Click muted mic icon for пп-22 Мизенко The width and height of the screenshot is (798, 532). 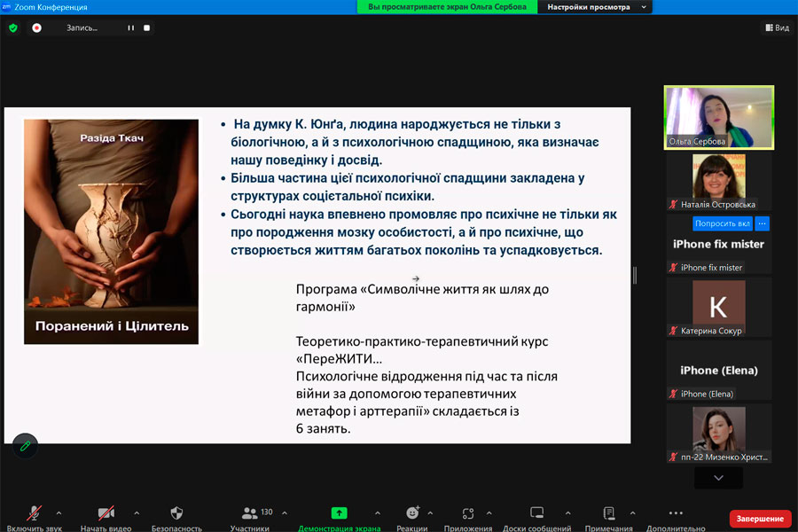tap(673, 458)
